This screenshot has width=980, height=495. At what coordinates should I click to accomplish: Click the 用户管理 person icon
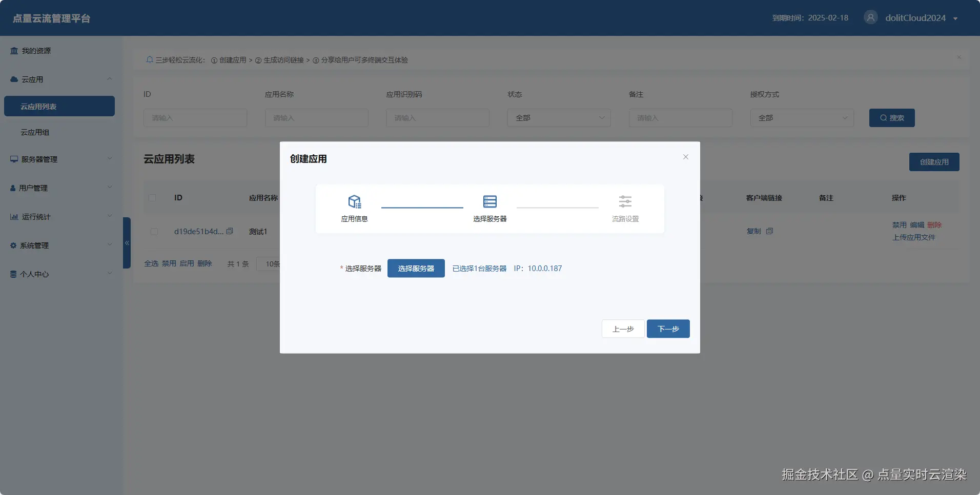(13, 188)
